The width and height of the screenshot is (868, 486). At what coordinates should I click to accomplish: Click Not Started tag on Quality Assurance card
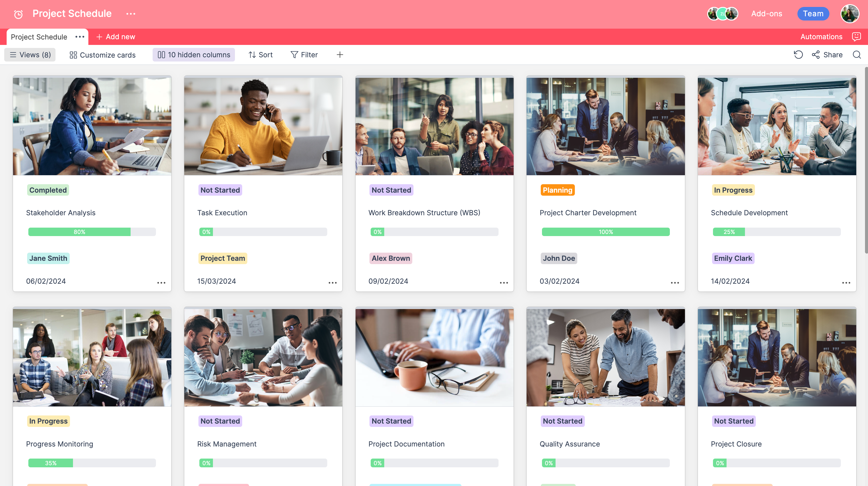(x=562, y=421)
